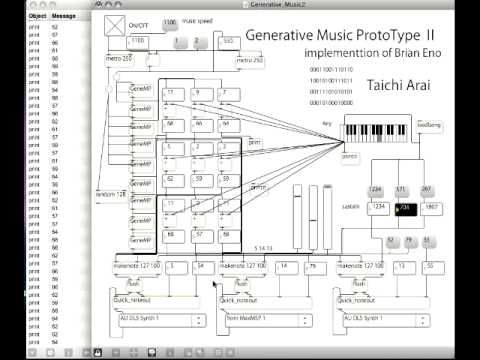Click the 571 message box
Viewport: 480px width, 360px height.
(401, 191)
